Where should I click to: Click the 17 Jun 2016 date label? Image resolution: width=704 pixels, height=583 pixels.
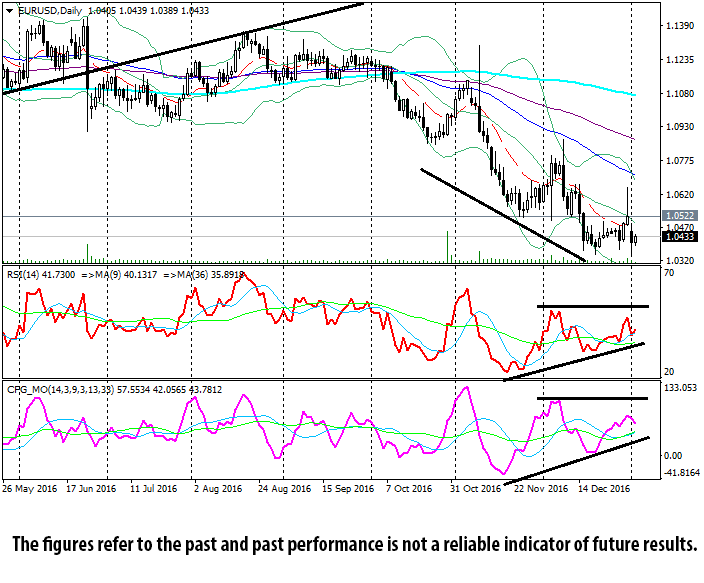(x=91, y=488)
